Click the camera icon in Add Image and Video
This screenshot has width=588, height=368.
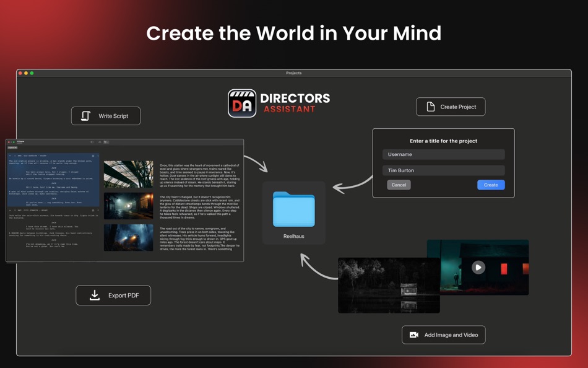[414, 335]
